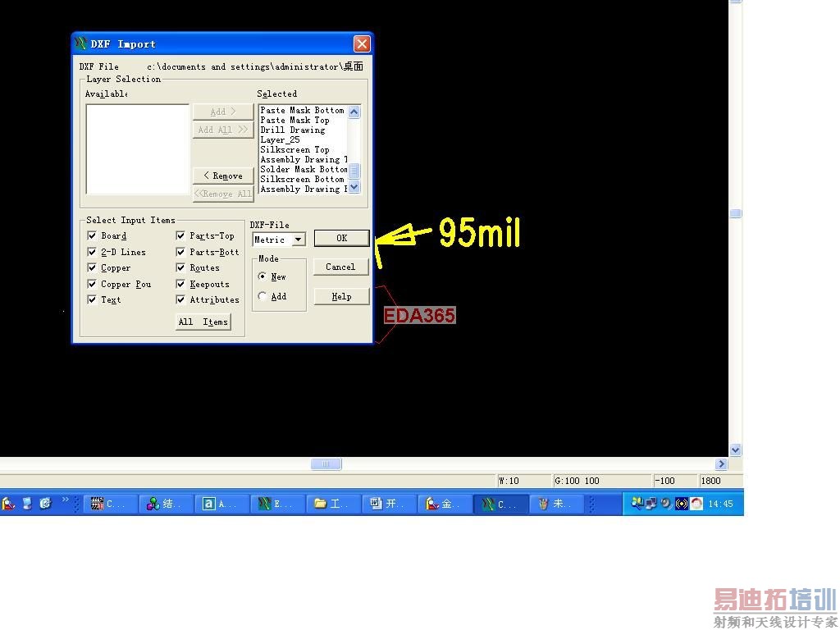
Task: Click the horizontal scrollbar thumb of workspace
Action: (x=326, y=464)
